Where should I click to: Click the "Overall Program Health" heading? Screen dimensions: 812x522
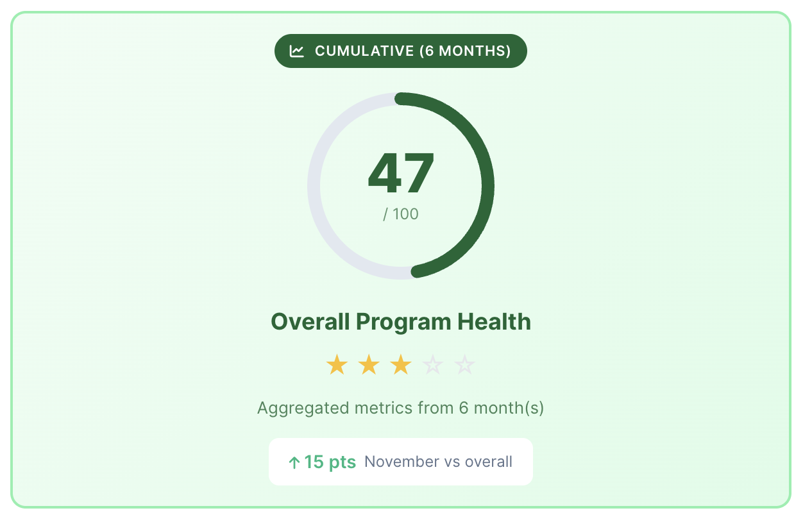coord(401,321)
